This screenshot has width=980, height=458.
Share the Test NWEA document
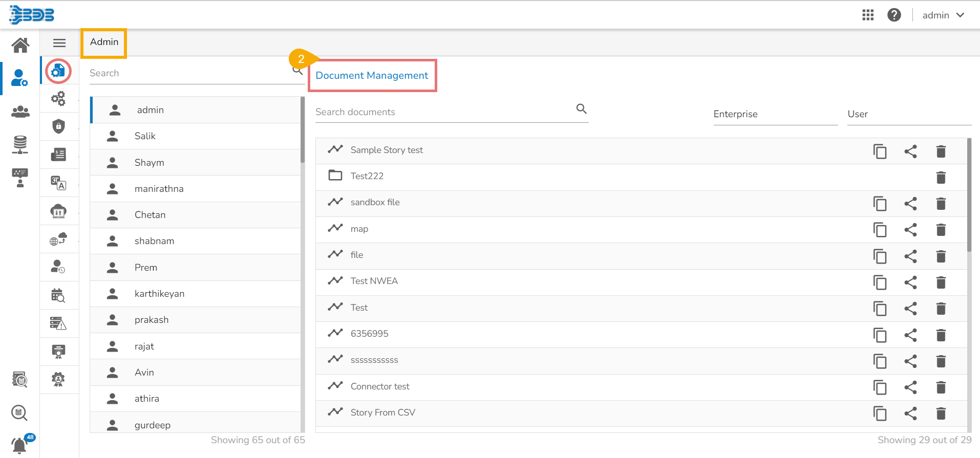pyautogui.click(x=910, y=282)
